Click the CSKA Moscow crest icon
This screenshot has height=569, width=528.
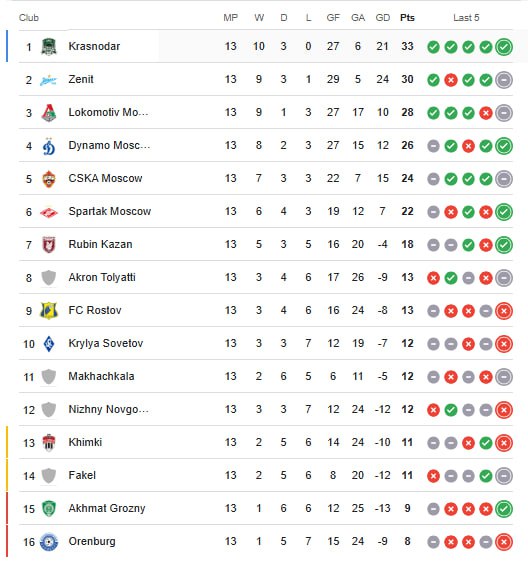tap(49, 179)
